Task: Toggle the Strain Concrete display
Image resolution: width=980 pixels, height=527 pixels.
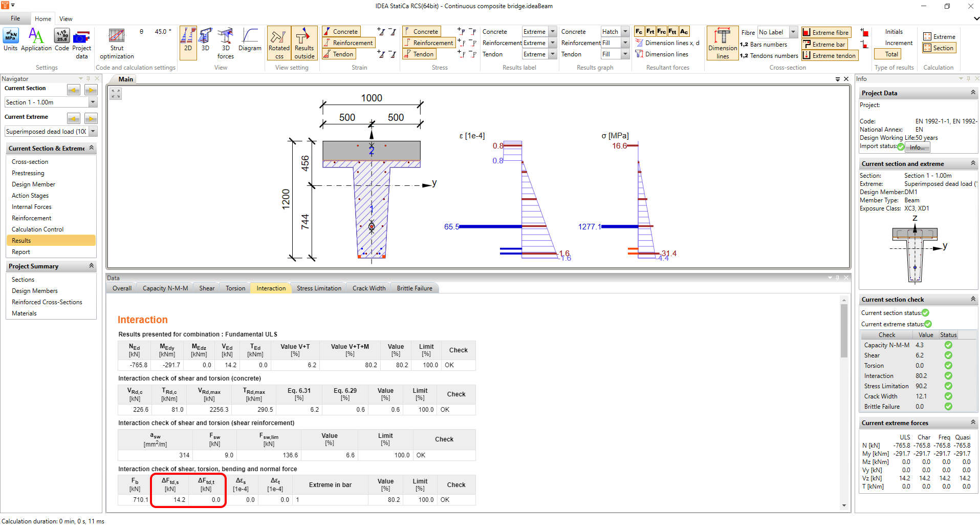Action: tap(341, 32)
